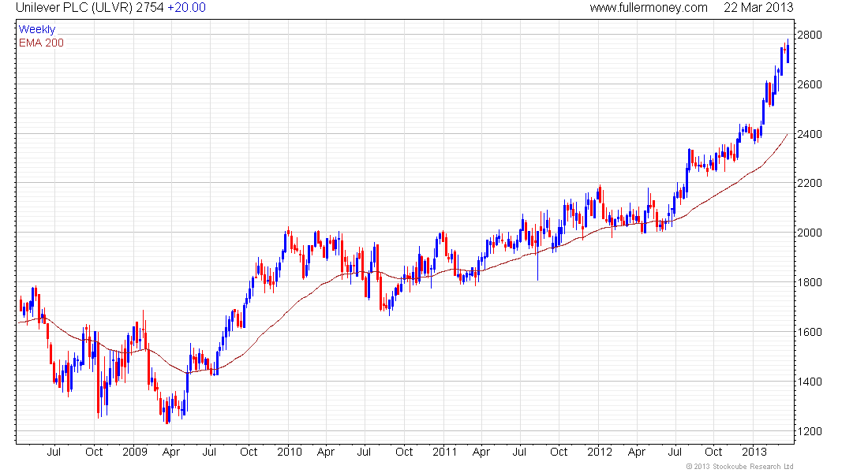Screen dimensions: 868x473
Task: Click the 2009 year label on time axis
Action: pos(134,452)
